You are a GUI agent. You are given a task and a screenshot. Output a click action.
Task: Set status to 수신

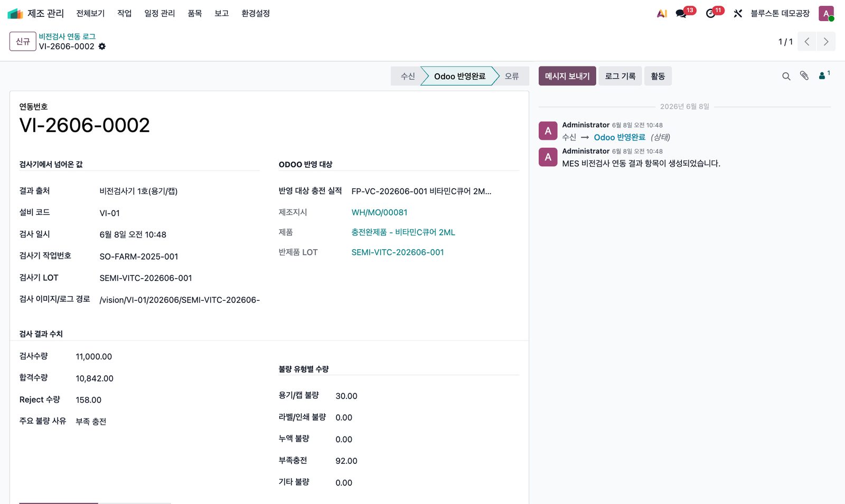point(407,76)
